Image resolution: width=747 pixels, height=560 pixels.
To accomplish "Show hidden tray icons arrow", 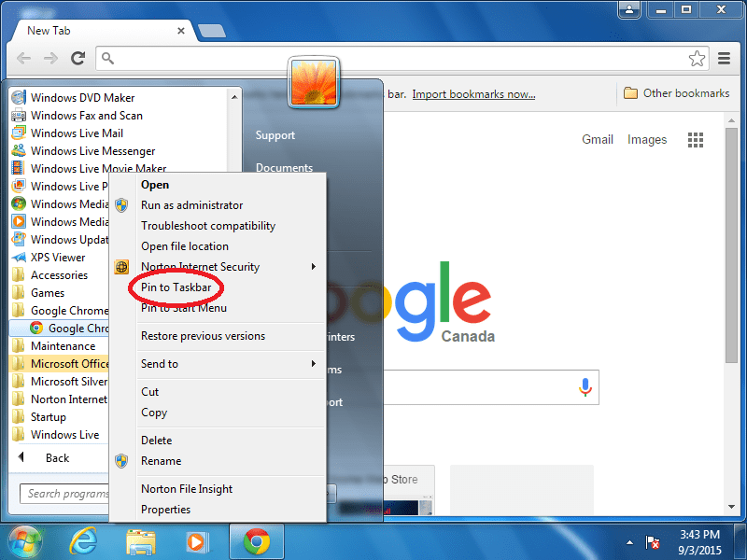I will pos(629,542).
